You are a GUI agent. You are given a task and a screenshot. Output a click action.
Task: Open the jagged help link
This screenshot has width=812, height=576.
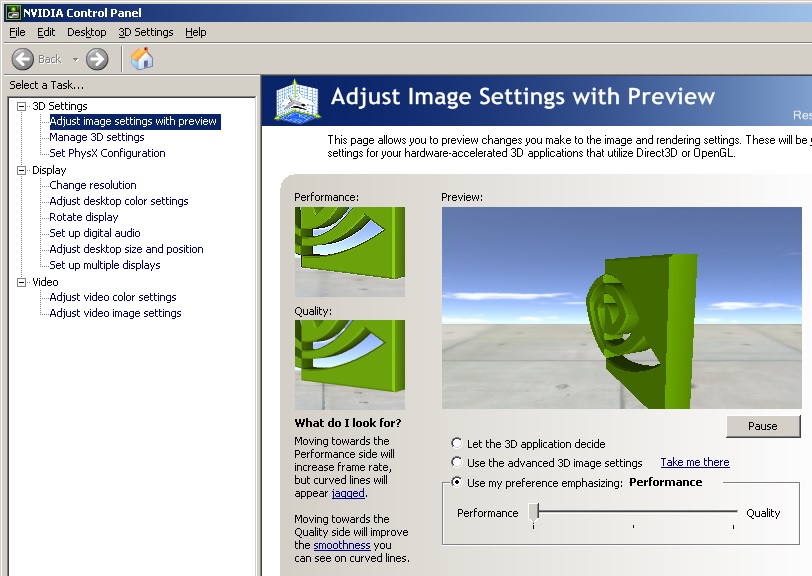348,493
